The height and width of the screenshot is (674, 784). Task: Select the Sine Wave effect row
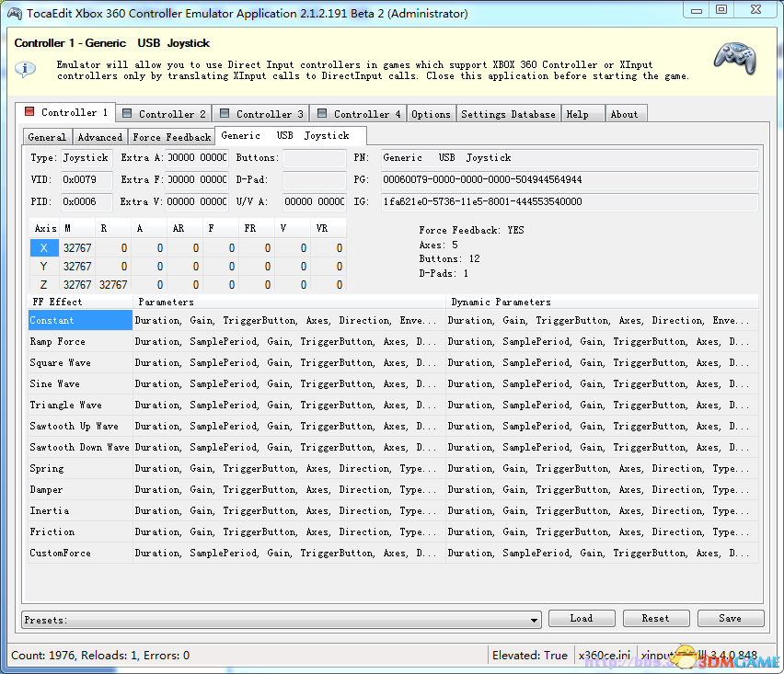point(394,383)
